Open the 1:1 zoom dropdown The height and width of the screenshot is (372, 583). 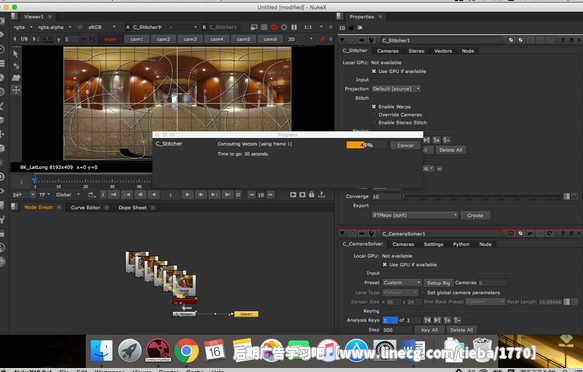tap(313, 27)
